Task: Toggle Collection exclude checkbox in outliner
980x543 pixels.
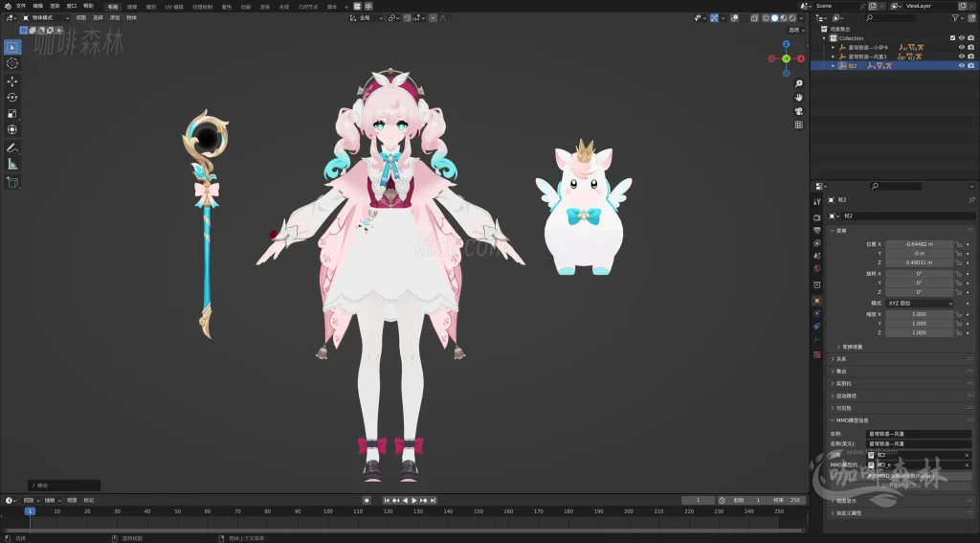Action: [952, 38]
